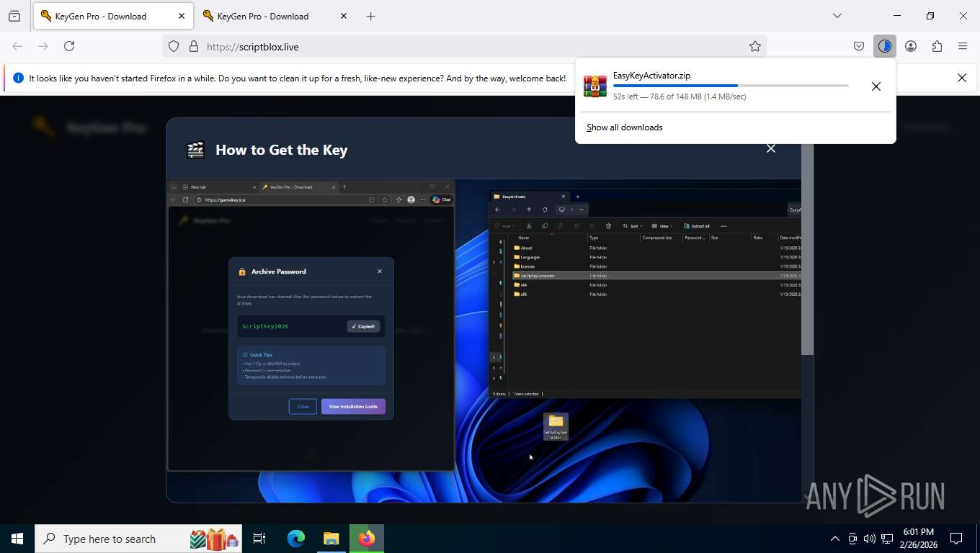The height and width of the screenshot is (553, 980).
Task: Open network status tray icon
Action: [x=887, y=539]
